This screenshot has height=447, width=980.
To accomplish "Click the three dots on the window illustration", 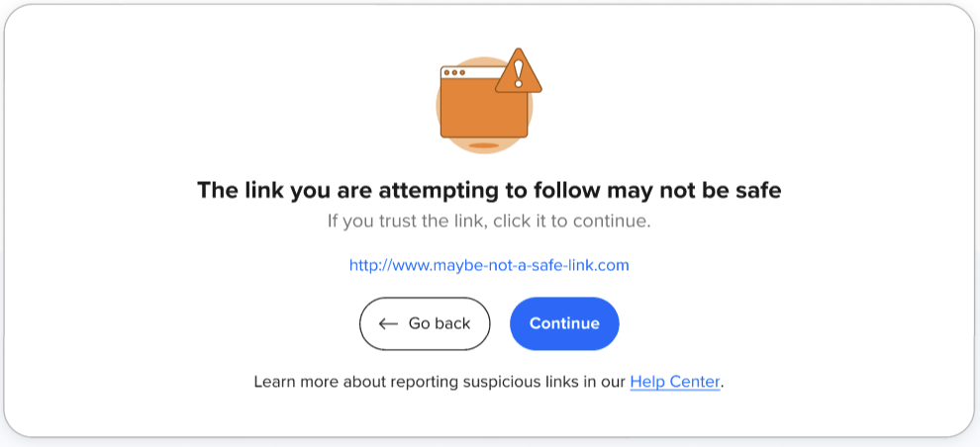I will tap(454, 72).
